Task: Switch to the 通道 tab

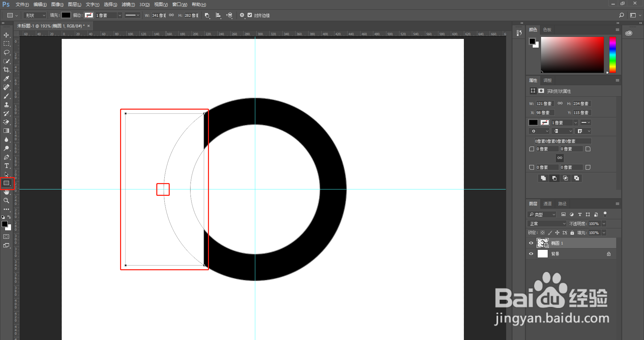Action: pyautogui.click(x=547, y=204)
